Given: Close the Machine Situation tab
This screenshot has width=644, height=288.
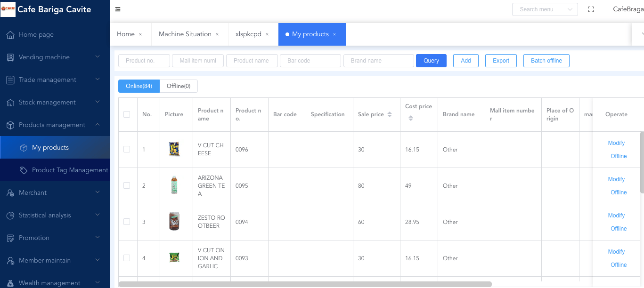Looking at the screenshot, I should click(x=217, y=34).
